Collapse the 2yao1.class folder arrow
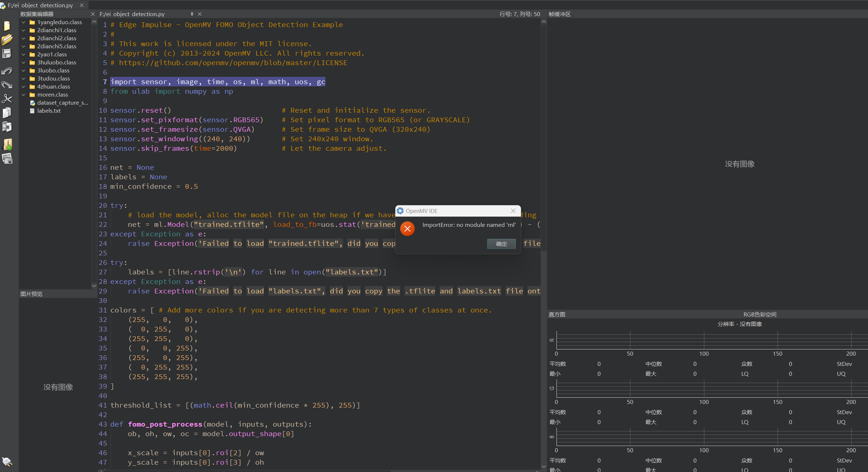Viewport: 868px width, 472px height. point(23,55)
